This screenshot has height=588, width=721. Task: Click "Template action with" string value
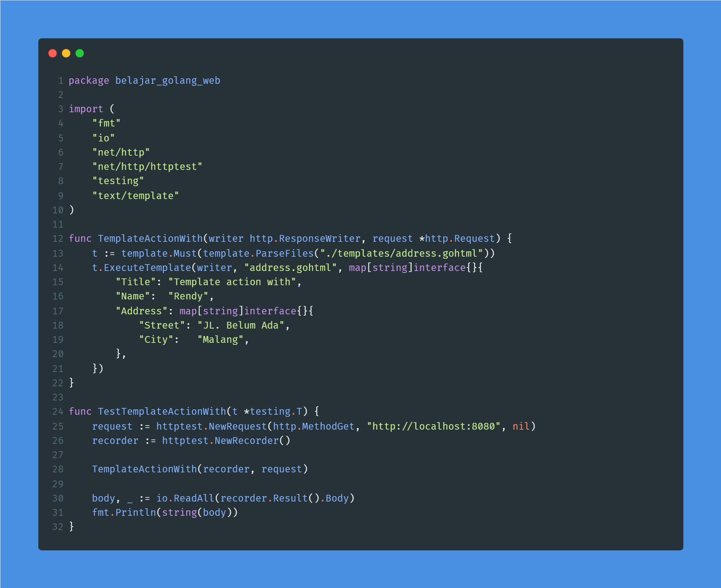[x=232, y=282]
